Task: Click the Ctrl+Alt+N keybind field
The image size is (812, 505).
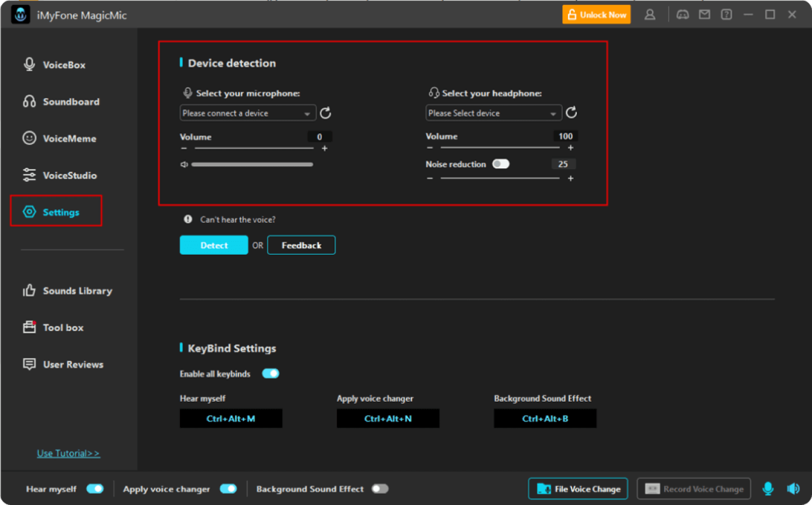Action: (388, 419)
